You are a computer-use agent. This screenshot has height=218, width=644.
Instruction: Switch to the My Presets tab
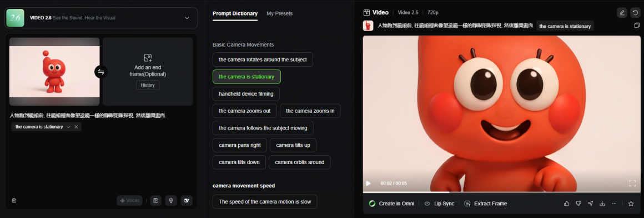280,13
